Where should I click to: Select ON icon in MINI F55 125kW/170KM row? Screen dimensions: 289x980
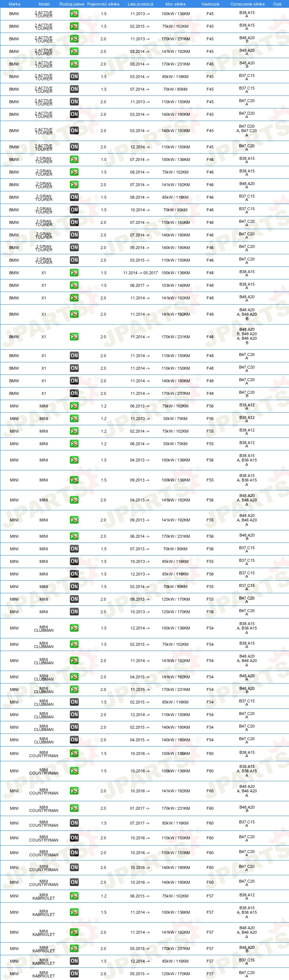[x=74, y=599]
